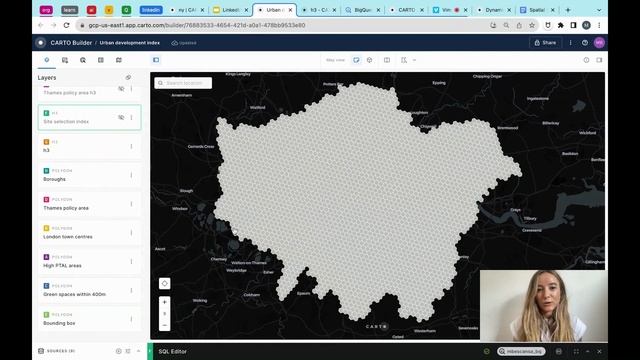
Task: Click the SQL status check icon
Action: (487, 351)
